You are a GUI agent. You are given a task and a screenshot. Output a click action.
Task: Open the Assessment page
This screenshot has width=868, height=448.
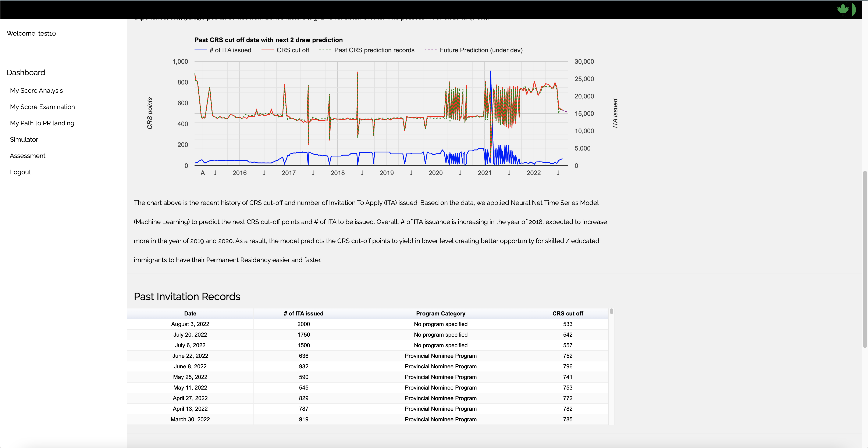point(28,156)
